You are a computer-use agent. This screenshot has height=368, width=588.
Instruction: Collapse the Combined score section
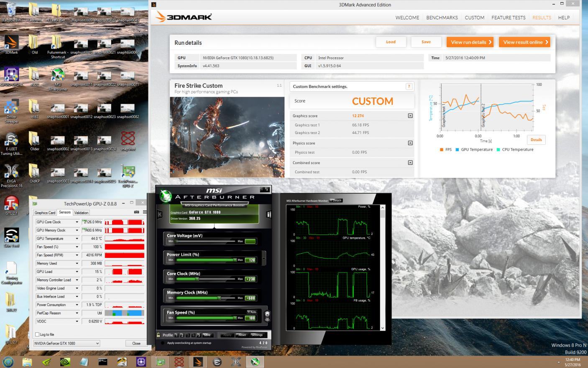coord(410,162)
